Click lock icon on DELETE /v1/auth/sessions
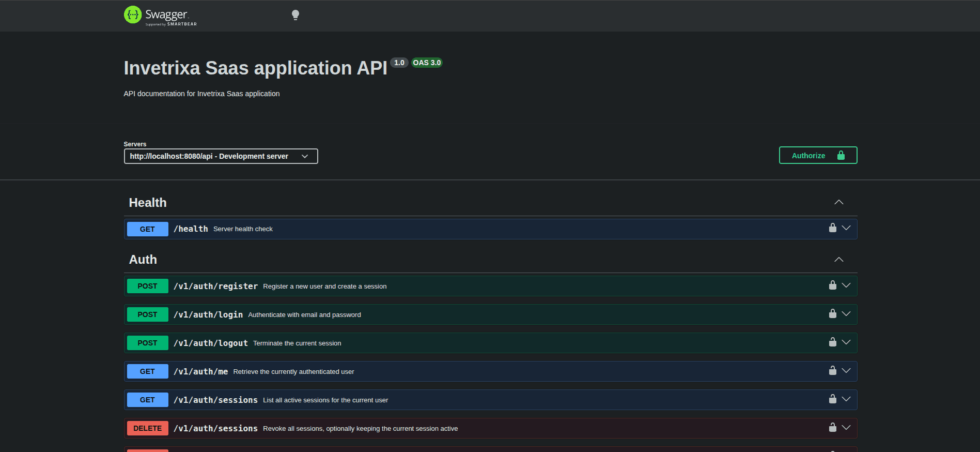Image resolution: width=980 pixels, height=452 pixels. [832, 428]
